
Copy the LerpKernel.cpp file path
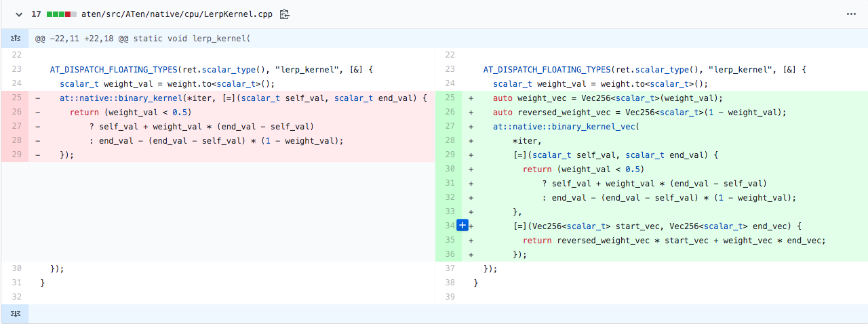(285, 14)
